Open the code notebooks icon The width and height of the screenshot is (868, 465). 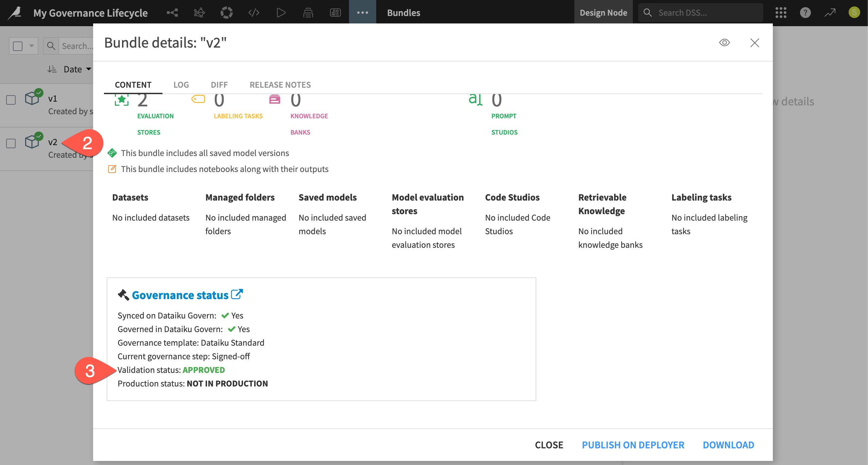point(254,12)
